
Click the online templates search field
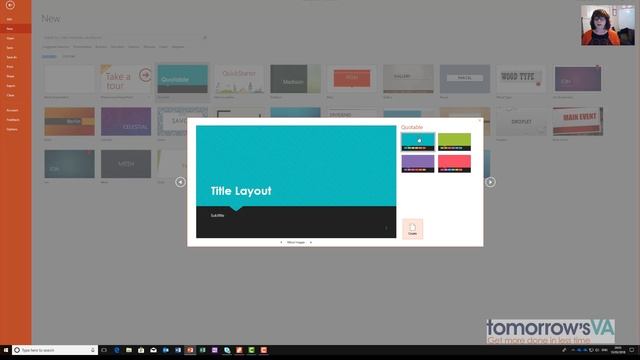tap(122, 37)
